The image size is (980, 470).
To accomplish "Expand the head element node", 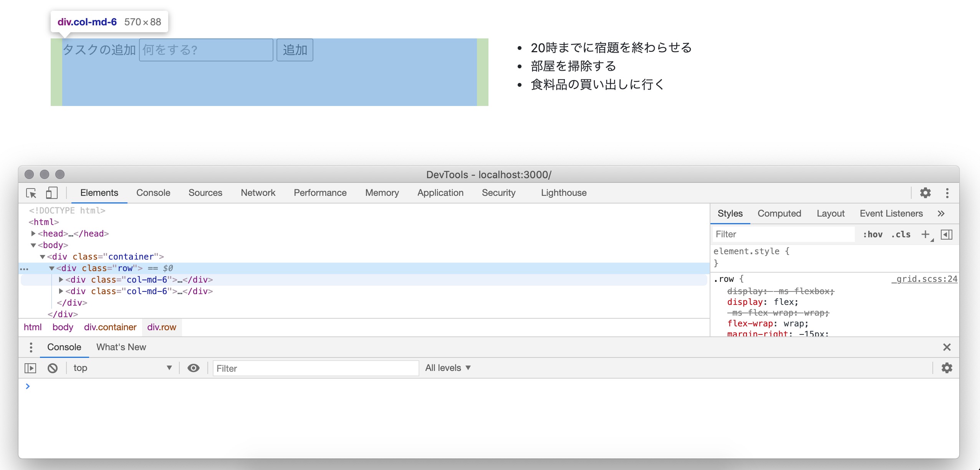I will coord(33,233).
